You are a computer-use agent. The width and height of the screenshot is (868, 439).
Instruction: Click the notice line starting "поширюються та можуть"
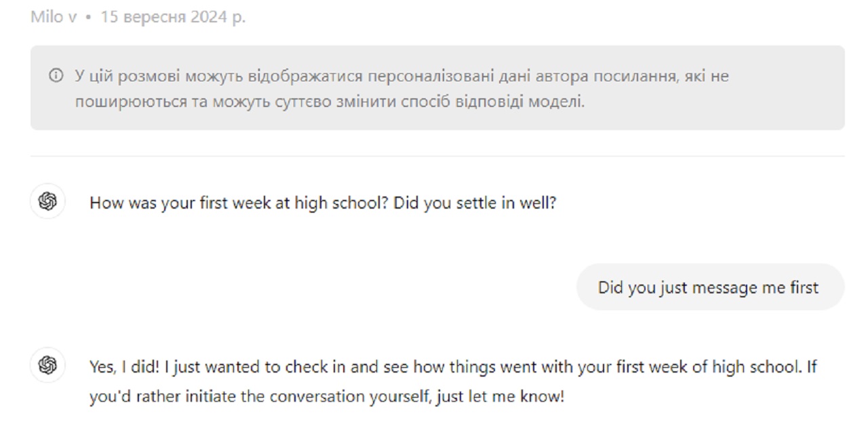click(330, 104)
